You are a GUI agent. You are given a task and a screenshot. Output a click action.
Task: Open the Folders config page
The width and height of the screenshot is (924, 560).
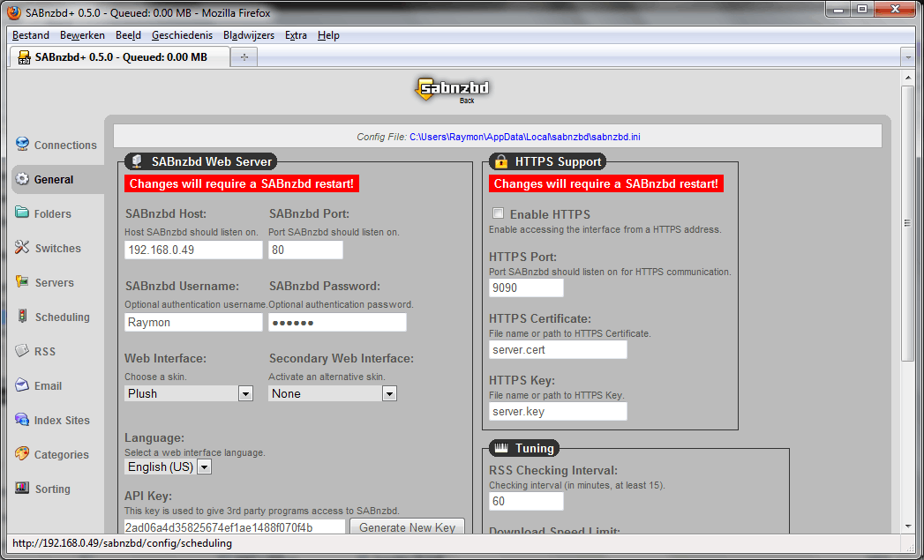52,213
